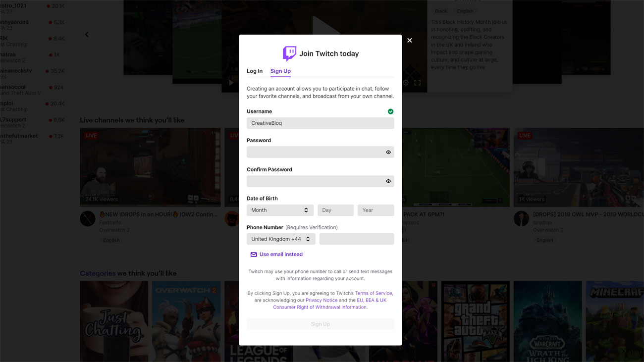
Task: Click the previous carousel arrow in background page
Action: pos(87,34)
